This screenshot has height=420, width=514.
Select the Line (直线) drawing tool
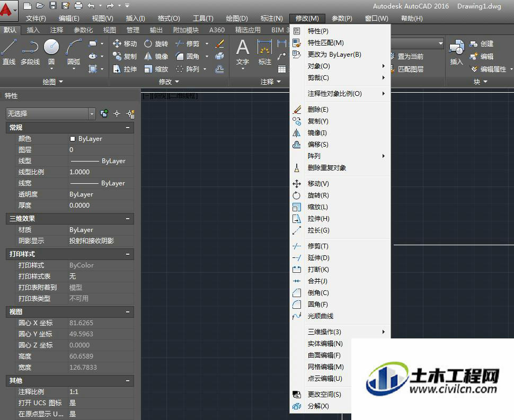9,52
